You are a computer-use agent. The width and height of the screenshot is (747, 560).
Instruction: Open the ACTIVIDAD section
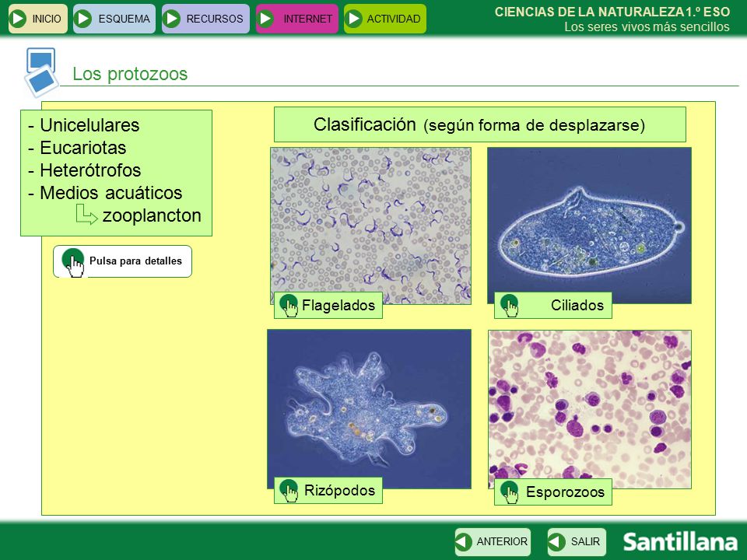click(385, 19)
